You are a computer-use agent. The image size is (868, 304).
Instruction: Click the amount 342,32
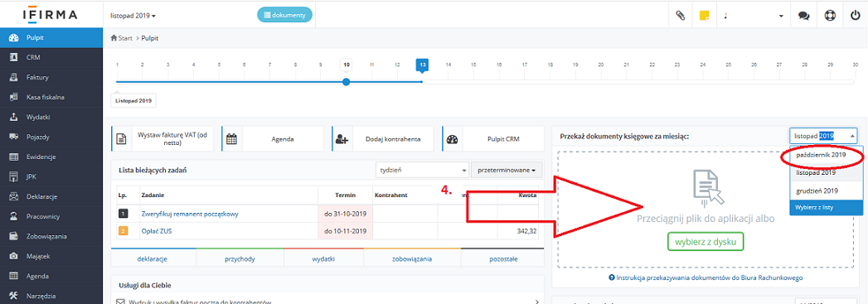pos(526,231)
